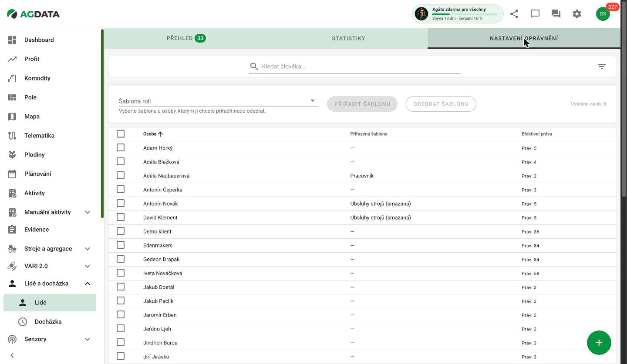Screen dimensions: 627x364
Task: Click the Agáta čerpání progress bar
Action: tap(465, 14)
